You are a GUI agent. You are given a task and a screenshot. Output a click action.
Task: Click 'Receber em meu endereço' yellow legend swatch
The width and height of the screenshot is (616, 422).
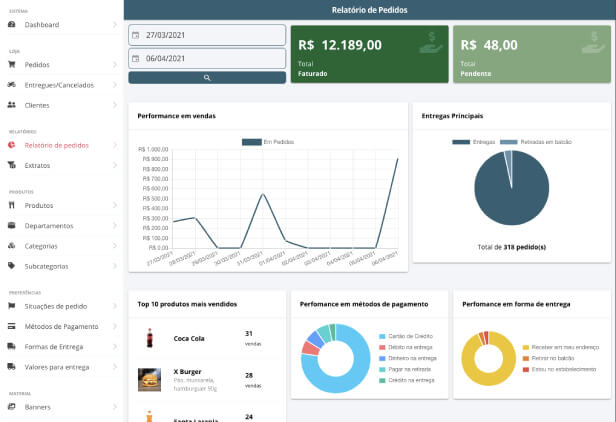point(526,346)
